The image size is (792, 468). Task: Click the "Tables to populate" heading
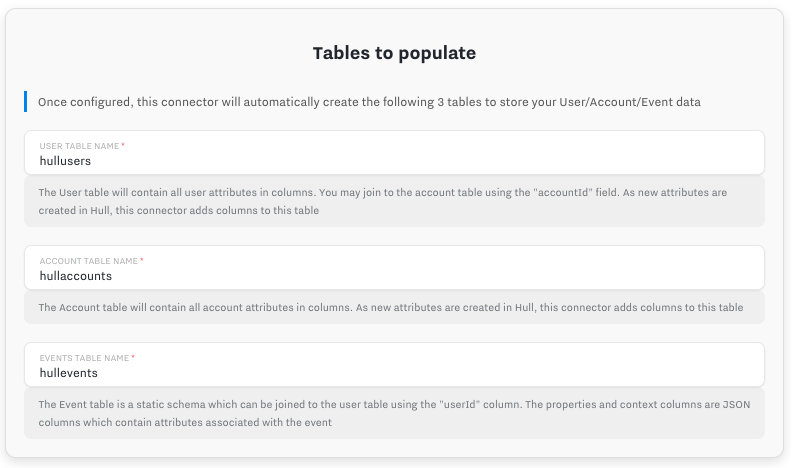point(394,53)
